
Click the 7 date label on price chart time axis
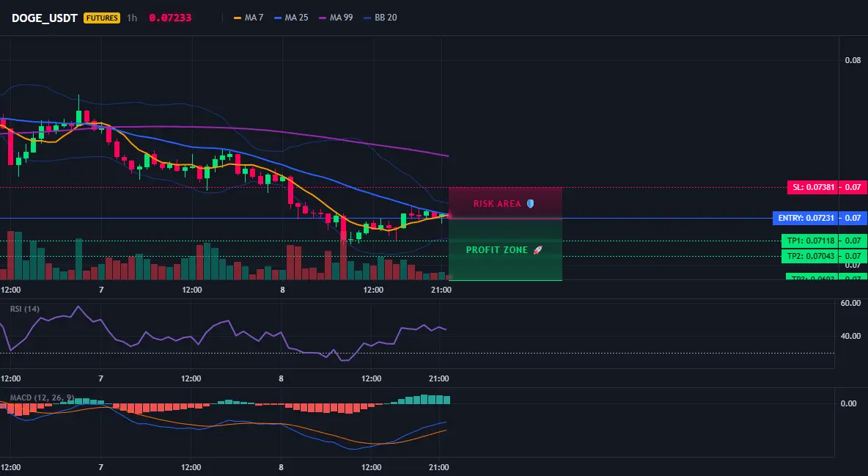click(100, 290)
